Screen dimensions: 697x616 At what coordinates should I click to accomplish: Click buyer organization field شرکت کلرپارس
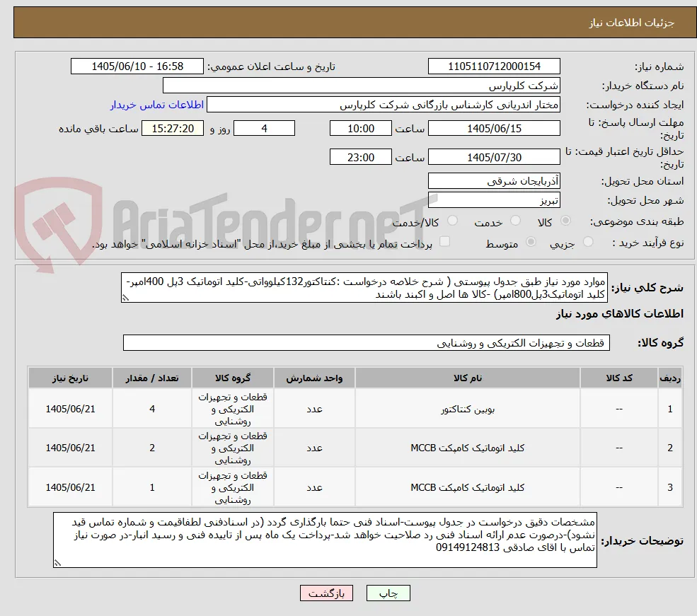(361, 86)
